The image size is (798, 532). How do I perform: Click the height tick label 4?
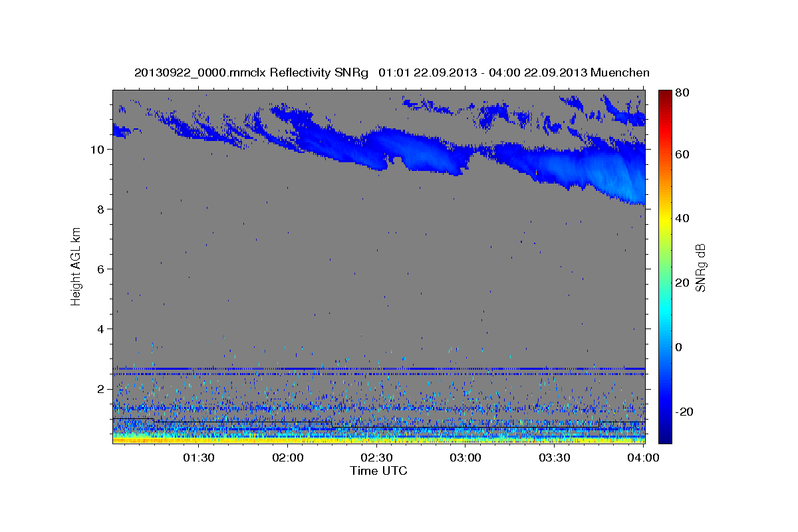(102, 329)
